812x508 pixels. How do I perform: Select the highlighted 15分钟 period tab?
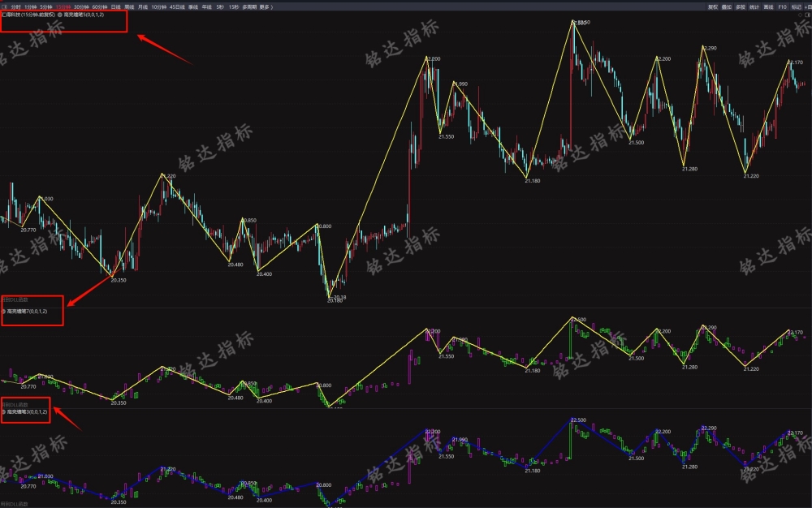click(x=63, y=7)
